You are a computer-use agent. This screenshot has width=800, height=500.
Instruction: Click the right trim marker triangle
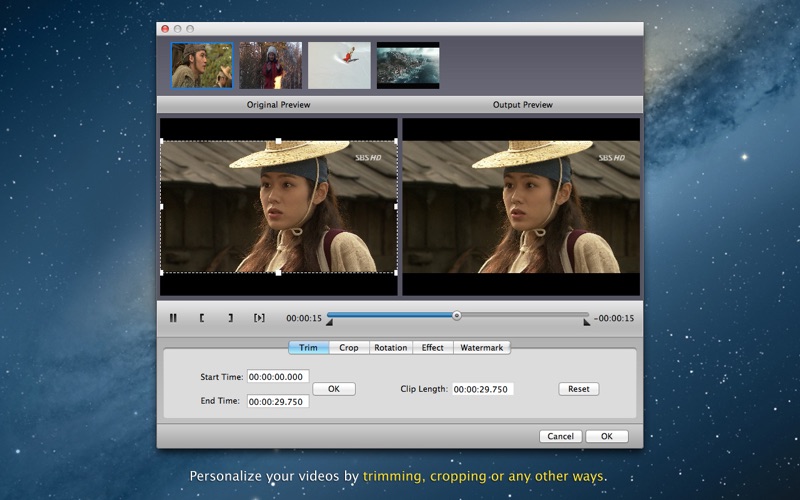[586, 322]
